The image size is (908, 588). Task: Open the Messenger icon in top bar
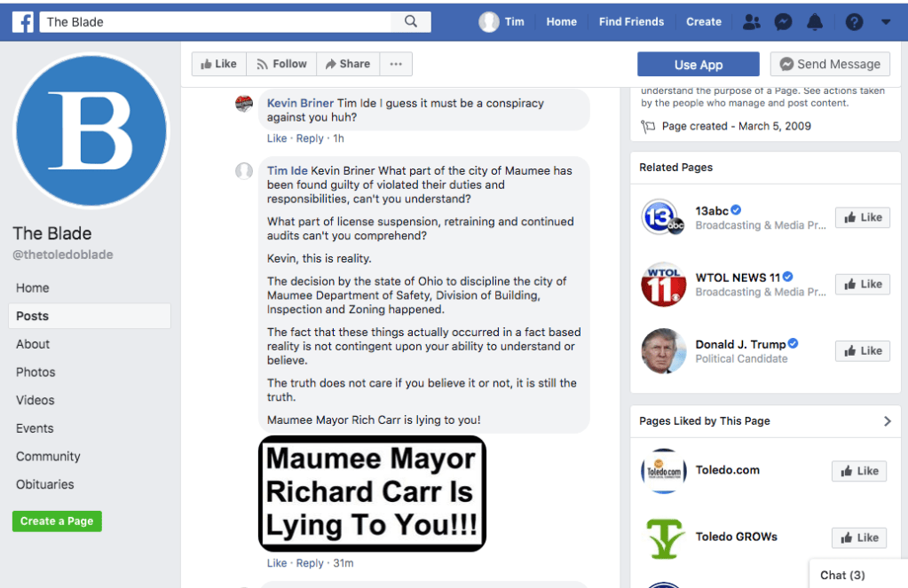(x=783, y=22)
